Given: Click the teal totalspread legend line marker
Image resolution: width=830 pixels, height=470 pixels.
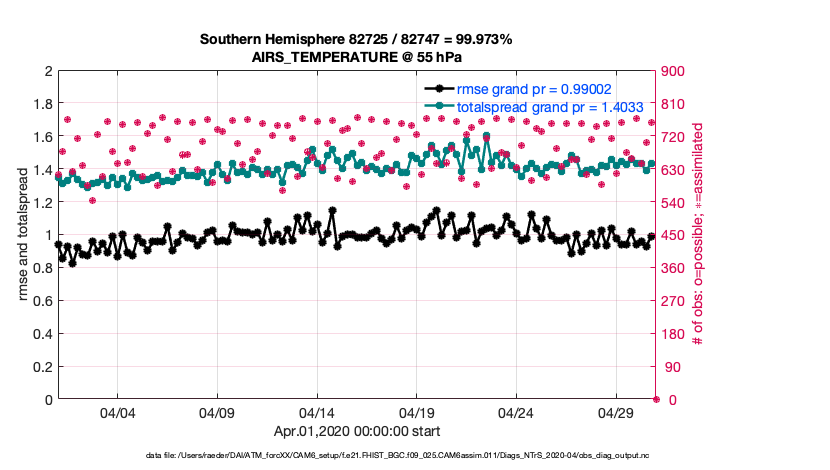Looking at the screenshot, I should (x=436, y=105).
